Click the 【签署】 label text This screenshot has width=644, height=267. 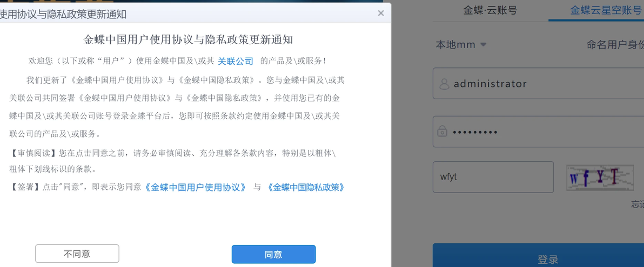point(25,187)
